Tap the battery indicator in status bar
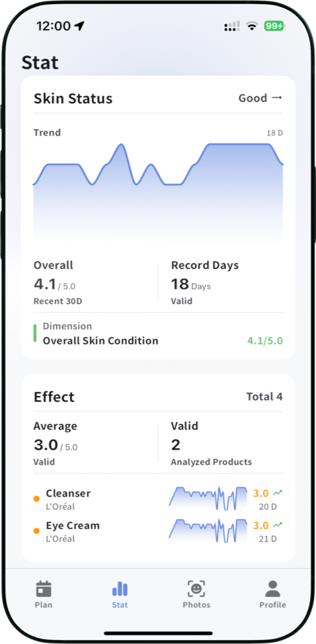This screenshot has height=644, width=316. 274,26
